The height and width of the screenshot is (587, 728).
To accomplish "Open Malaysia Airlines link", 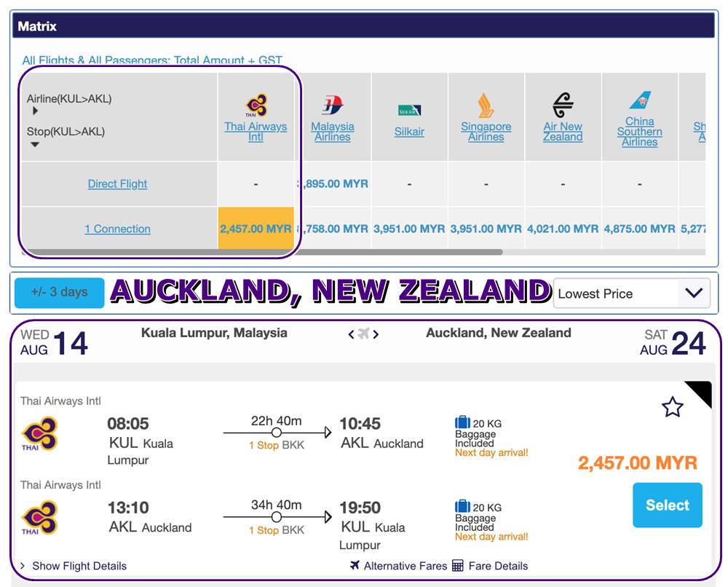I will (333, 131).
